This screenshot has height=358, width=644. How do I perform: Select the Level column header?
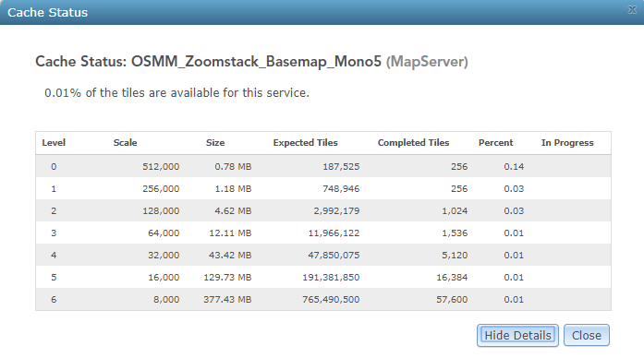pyautogui.click(x=54, y=143)
